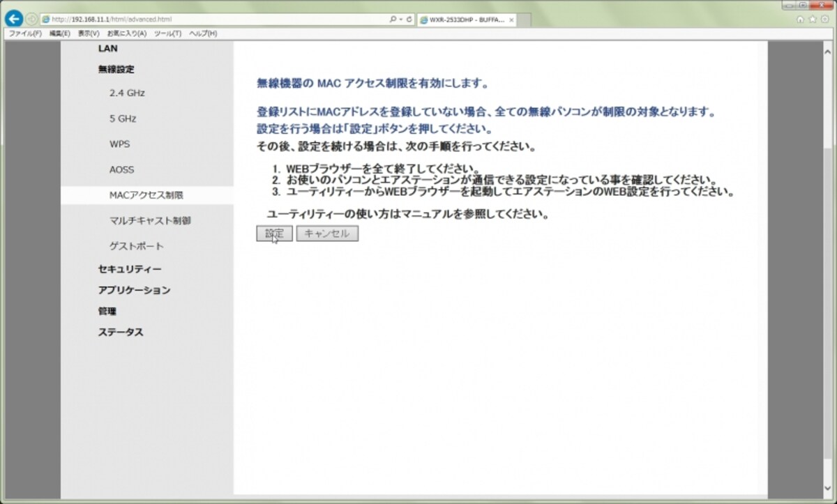Viewport: 837px width, 504px height.
Task: Click the キャンセル button
Action: (327, 234)
